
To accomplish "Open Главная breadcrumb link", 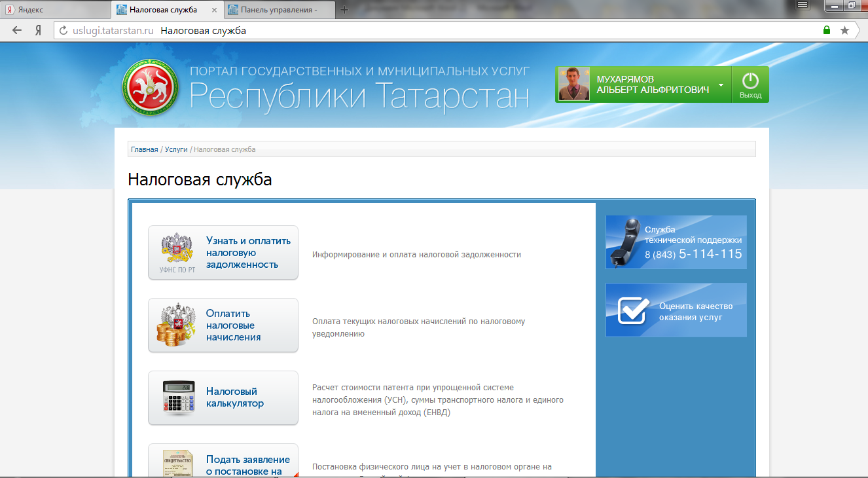I will (144, 149).
